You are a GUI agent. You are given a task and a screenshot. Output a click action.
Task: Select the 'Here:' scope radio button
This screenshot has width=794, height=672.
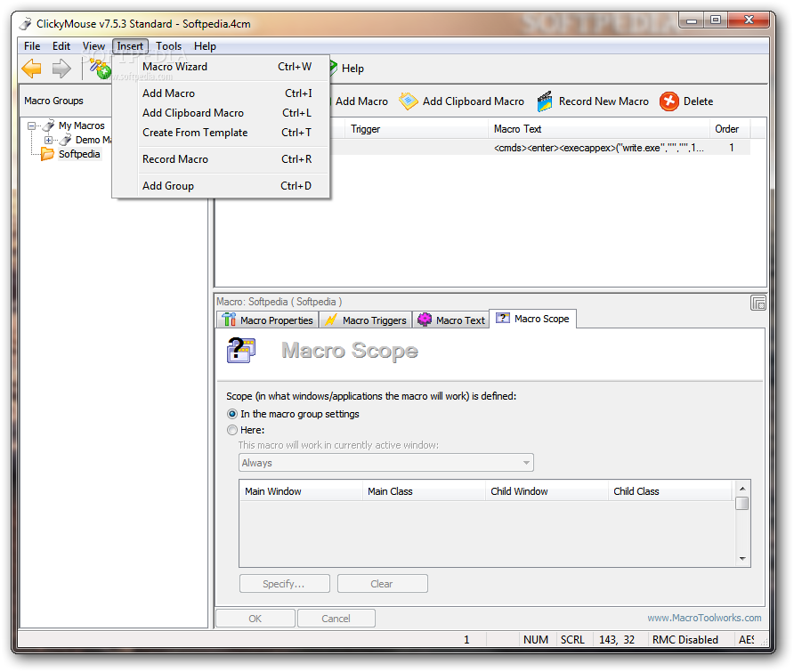(x=232, y=430)
